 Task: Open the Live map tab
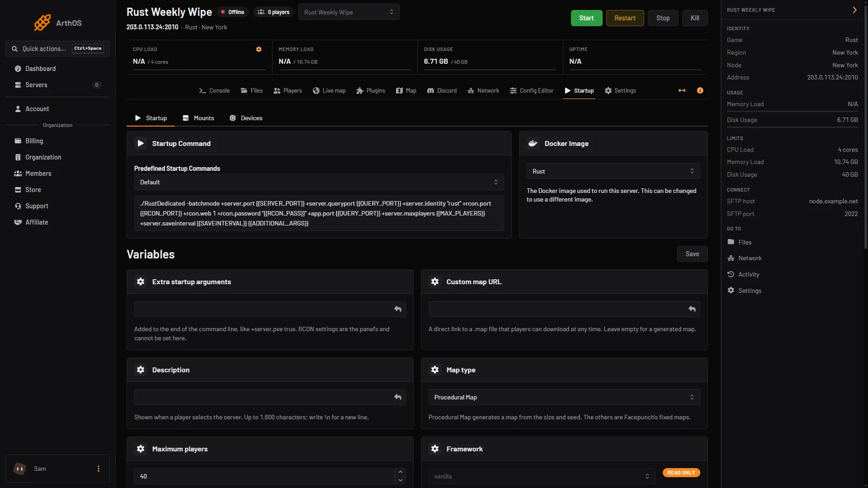(329, 90)
